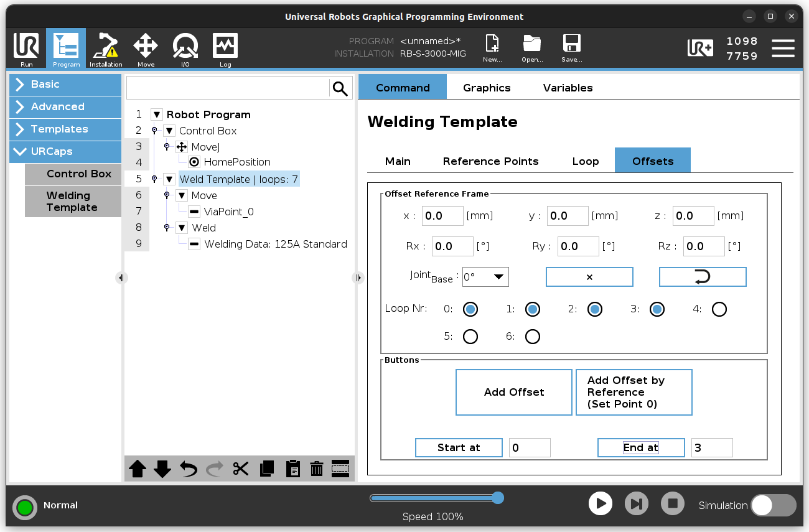Screen dimensions: 809x532
Task: Click the Speed slider handle
Action: [497, 498]
